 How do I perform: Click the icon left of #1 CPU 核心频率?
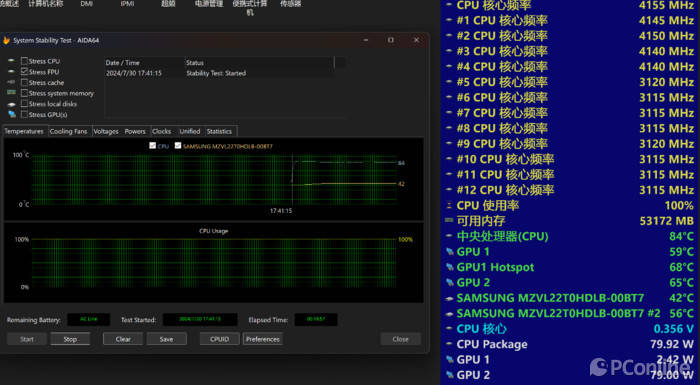click(x=450, y=21)
